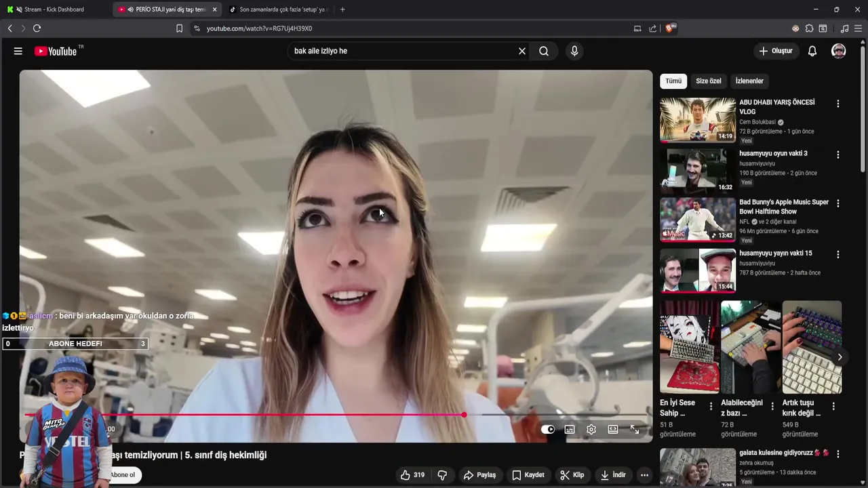Open options for galata kulesine gidiyoruzz
The width and height of the screenshot is (868, 488).
coord(838,453)
